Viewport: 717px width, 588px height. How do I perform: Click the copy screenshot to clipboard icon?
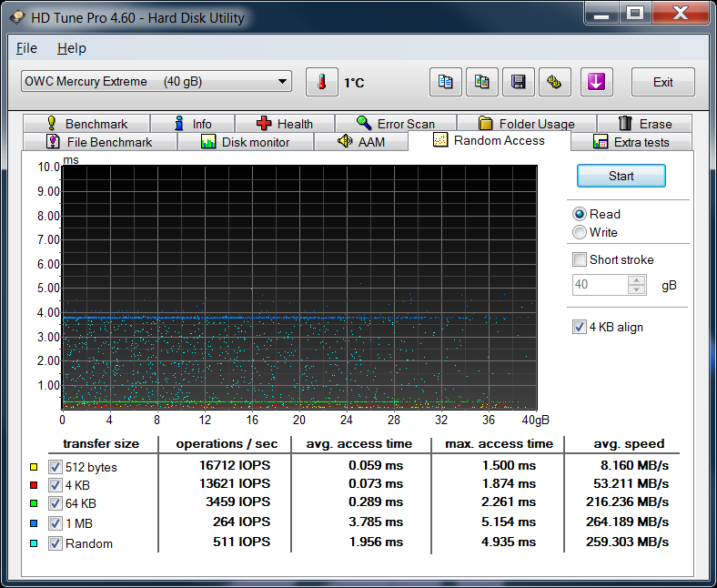(x=482, y=83)
